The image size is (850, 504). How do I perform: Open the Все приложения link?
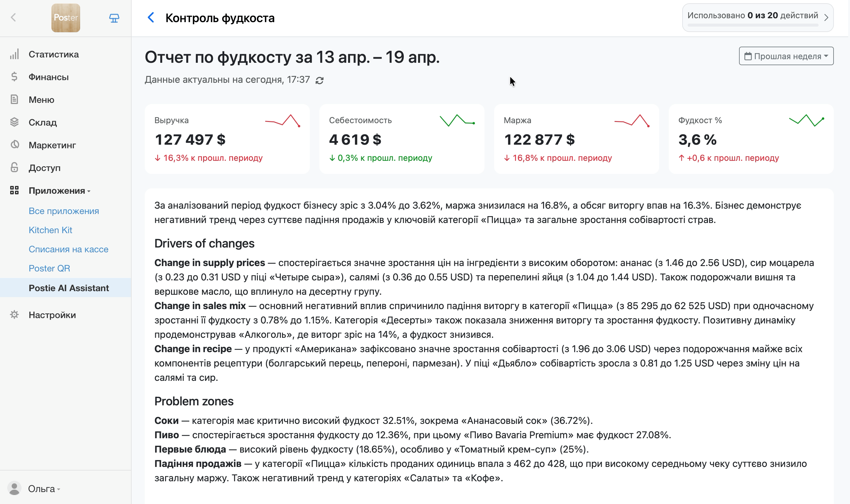coord(63,211)
